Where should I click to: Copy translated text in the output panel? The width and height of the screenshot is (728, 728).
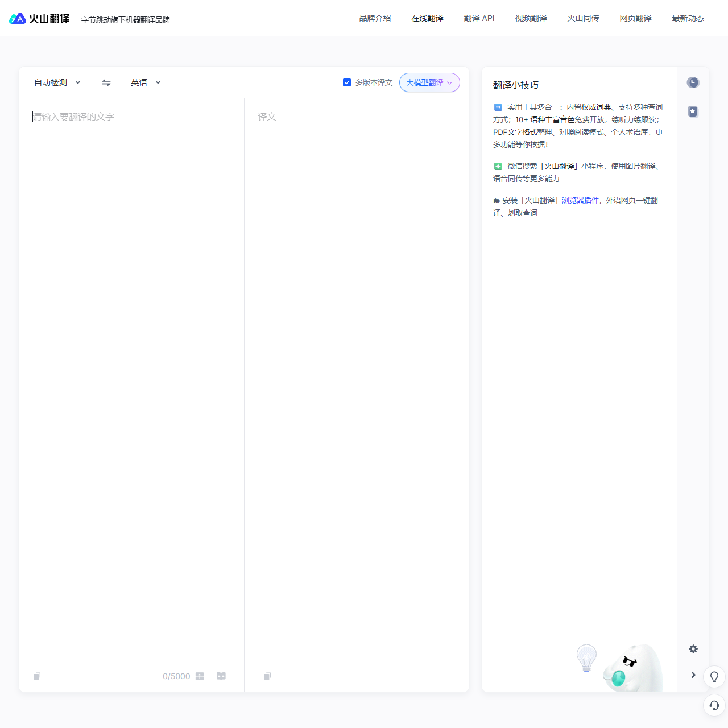point(267,676)
